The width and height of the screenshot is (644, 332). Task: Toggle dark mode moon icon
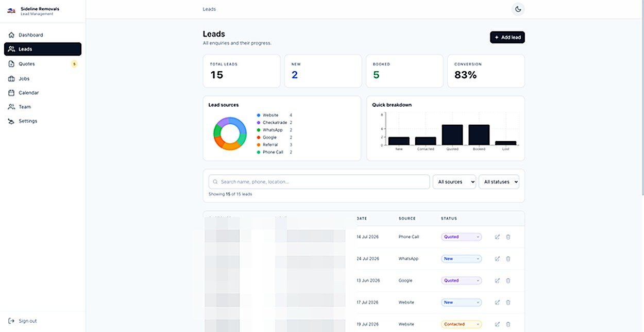coord(518,9)
